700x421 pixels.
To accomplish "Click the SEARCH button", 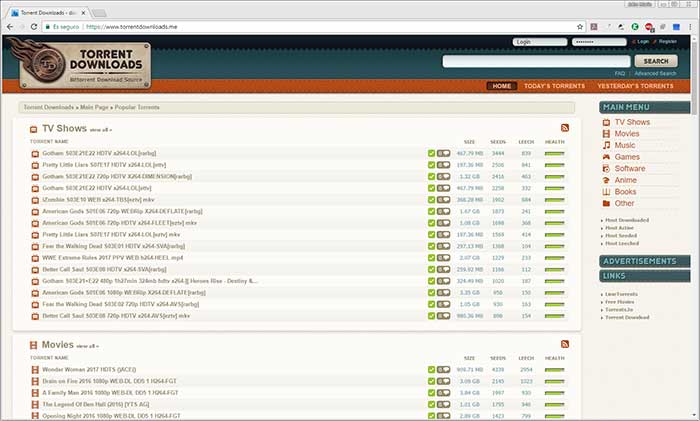I will pyautogui.click(x=656, y=61).
